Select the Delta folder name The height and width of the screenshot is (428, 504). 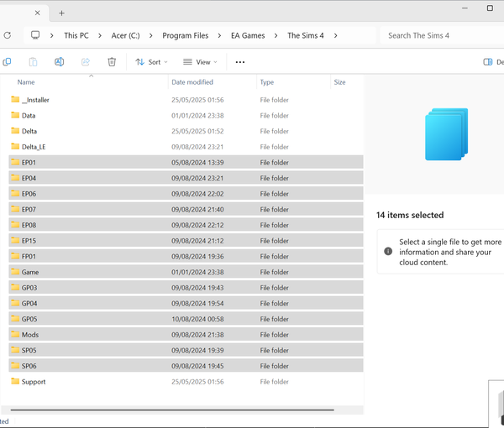click(x=29, y=131)
